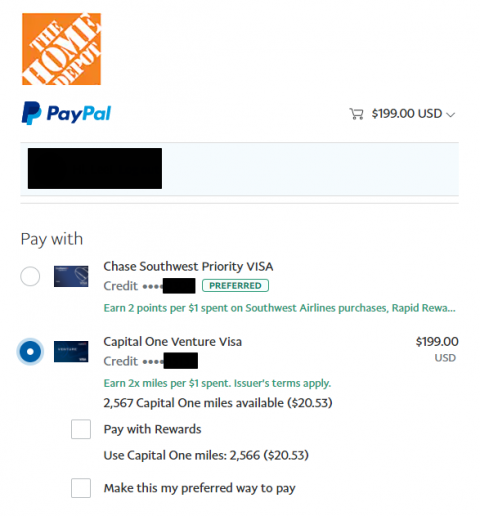This screenshot has width=480, height=516.
Task: Click the redacted account banner
Action: [x=239, y=169]
